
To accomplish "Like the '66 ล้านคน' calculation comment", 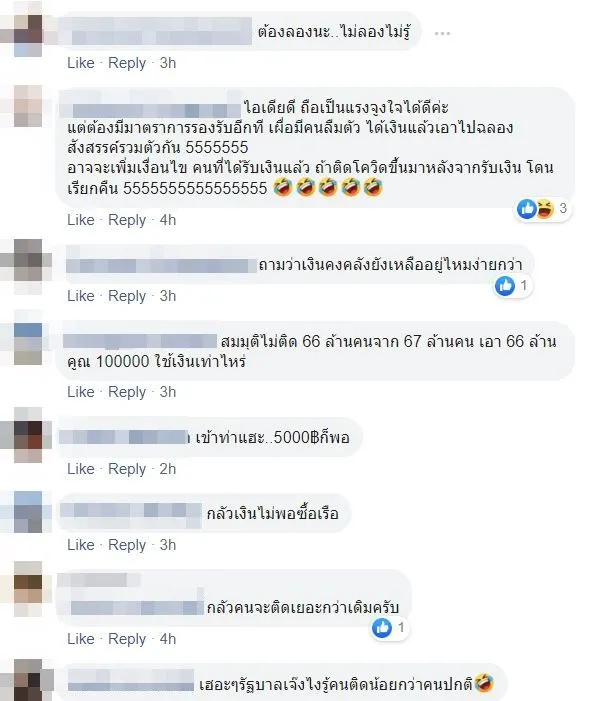I will (81, 392).
